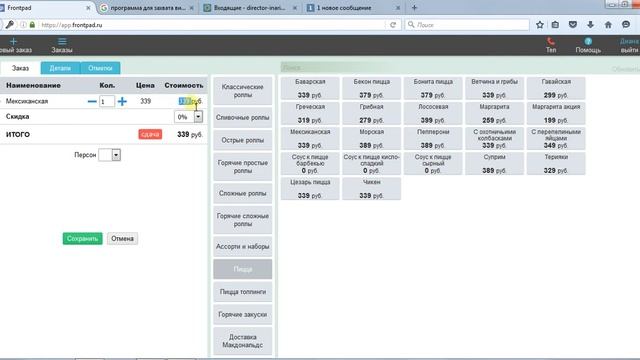The width and height of the screenshot is (640, 360).
Task: Close the Frontpad tab
Action: (x=88, y=8)
